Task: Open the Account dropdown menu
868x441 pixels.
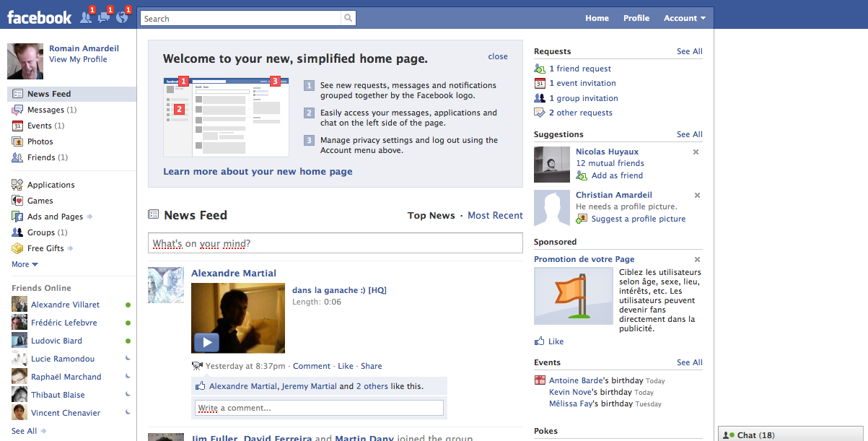Action: tap(685, 18)
